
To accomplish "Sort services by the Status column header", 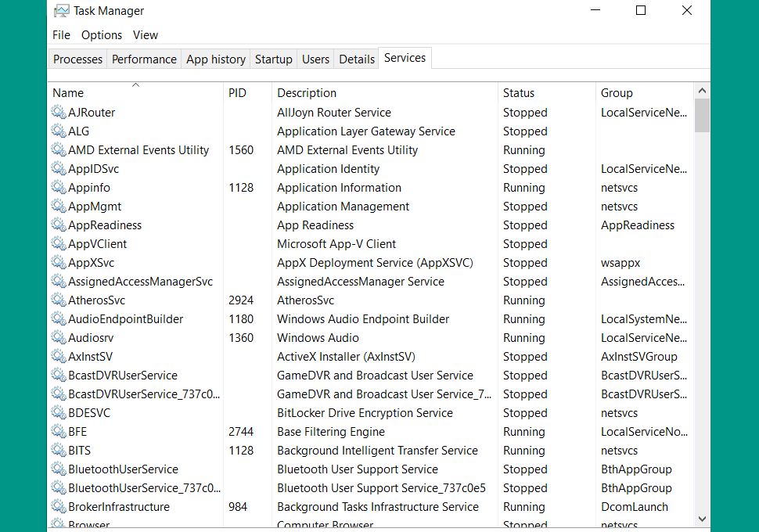I will [546, 92].
